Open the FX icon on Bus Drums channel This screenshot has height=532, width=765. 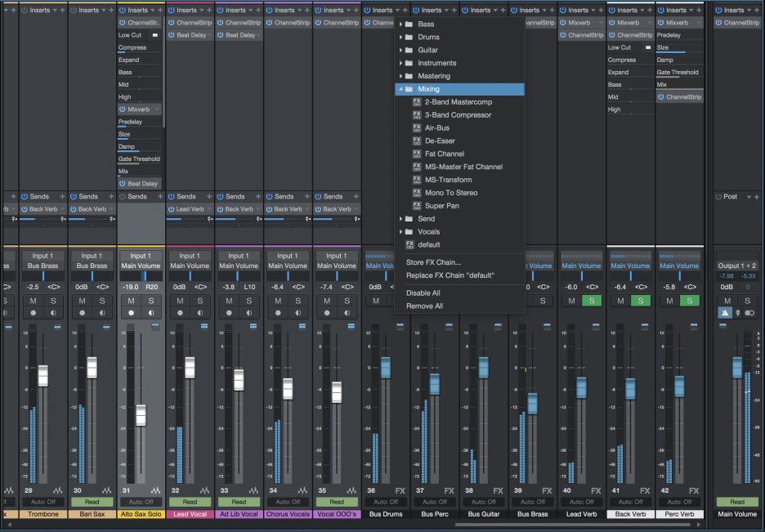pos(400,490)
